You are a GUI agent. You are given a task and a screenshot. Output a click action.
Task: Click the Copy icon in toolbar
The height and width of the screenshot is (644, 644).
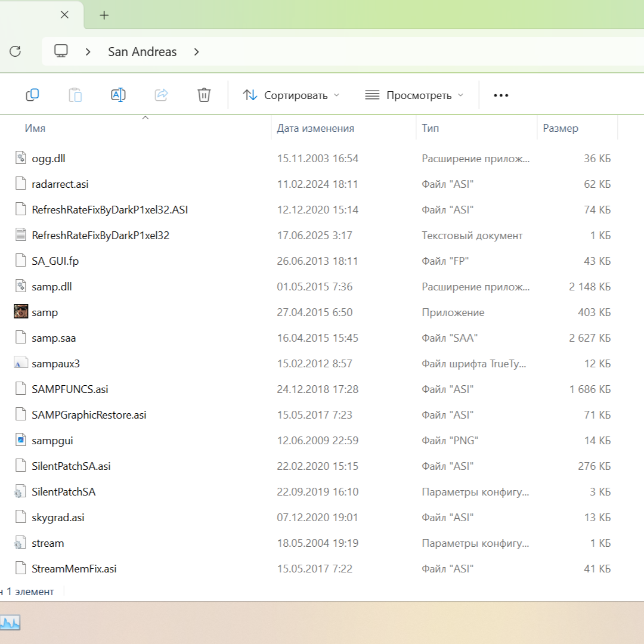(32, 95)
